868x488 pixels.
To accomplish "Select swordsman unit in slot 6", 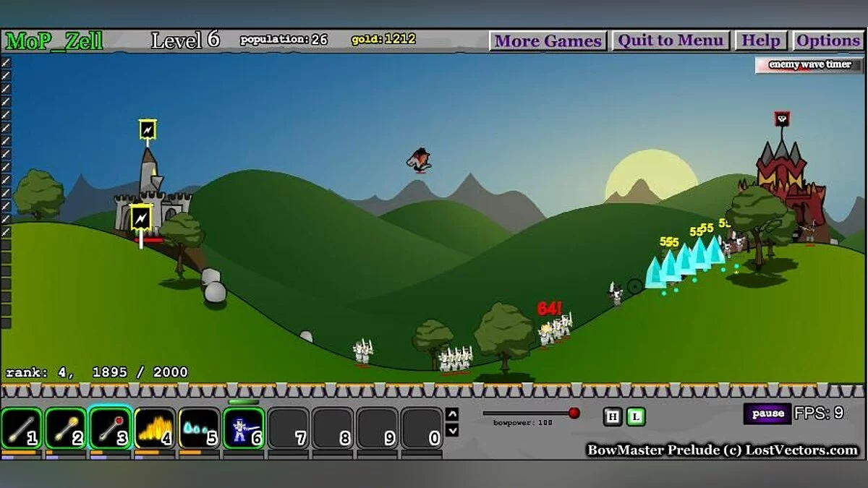I will tap(243, 428).
